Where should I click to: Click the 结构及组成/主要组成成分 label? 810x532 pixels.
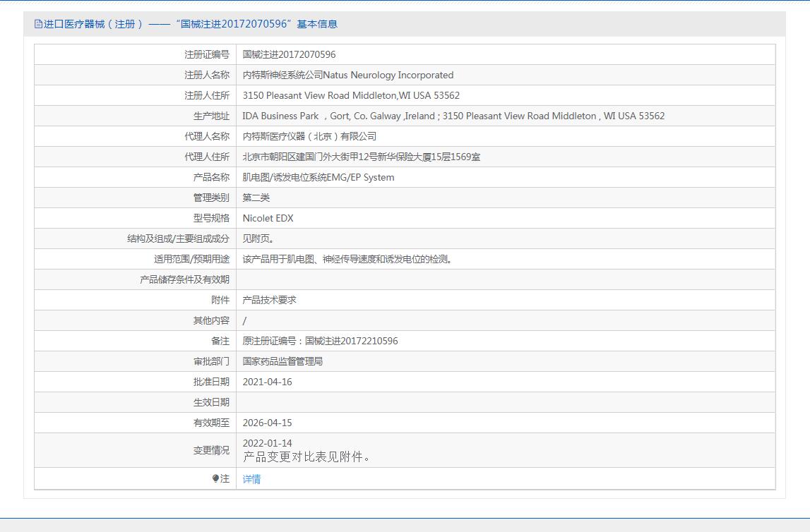click(178, 238)
